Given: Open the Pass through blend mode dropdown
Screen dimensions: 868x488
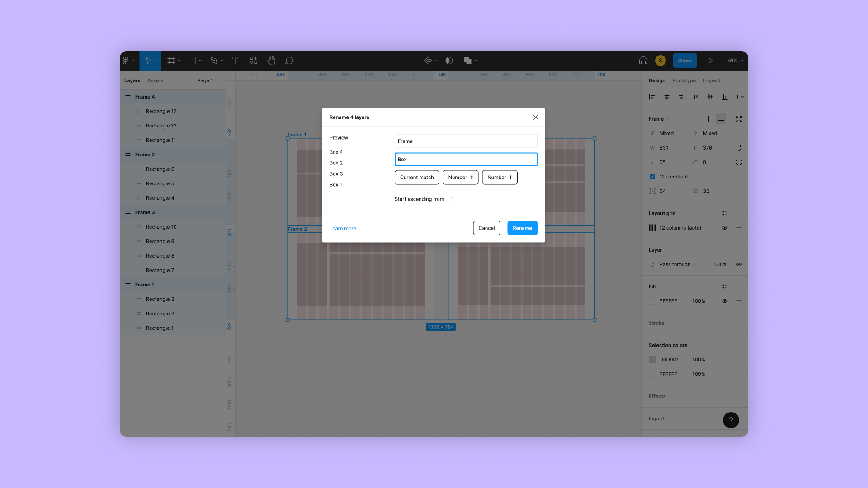Looking at the screenshot, I should (x=677, y=264).
